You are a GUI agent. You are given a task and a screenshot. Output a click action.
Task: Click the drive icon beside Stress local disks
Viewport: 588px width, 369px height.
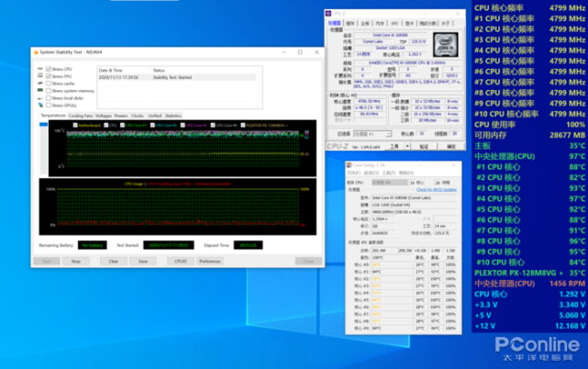(x=40, y=98)
